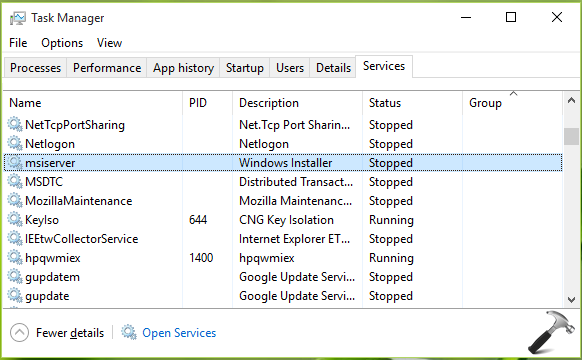
Task: Select the NetTcpPortSharing service name
Action: coord(75,125)
